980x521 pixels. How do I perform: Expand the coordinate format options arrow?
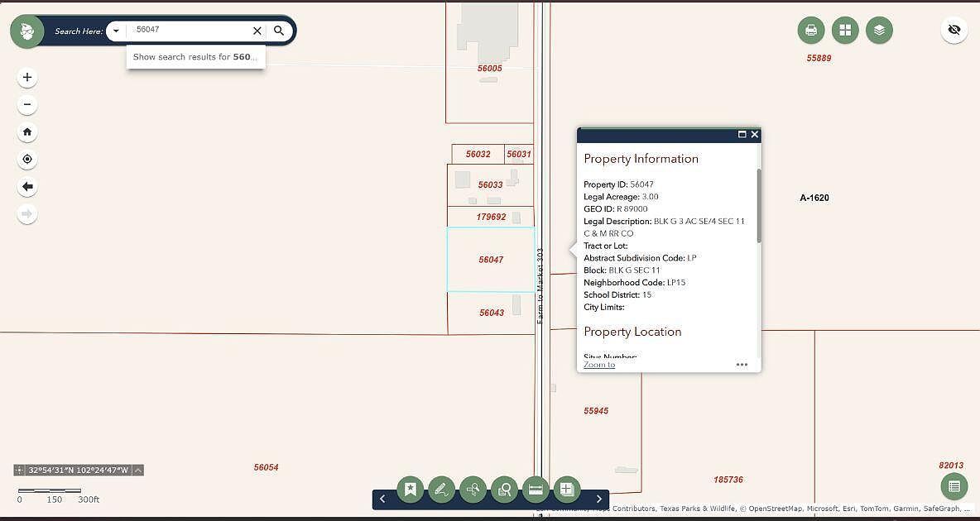(138, 471)
